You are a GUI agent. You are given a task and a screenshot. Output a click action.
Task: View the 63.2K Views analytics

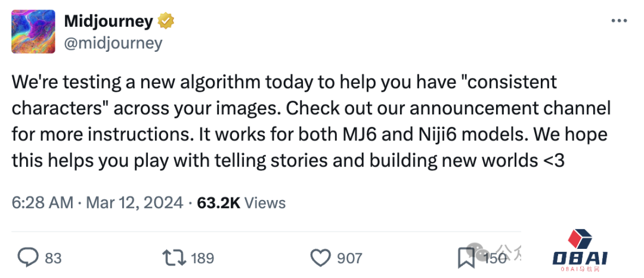click(x=241, y=202)
